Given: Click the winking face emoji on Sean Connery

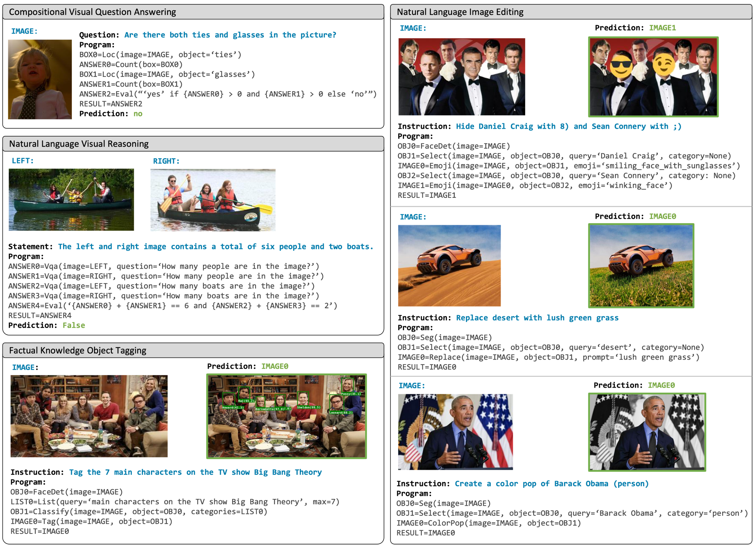Looking at the screenshot, I should click(664, 64).
